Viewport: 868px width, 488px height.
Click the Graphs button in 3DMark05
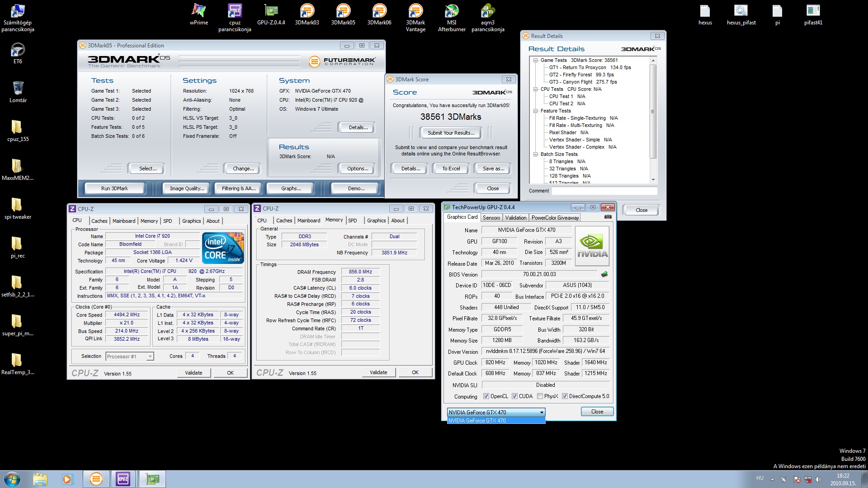click(x=291, y=188)
